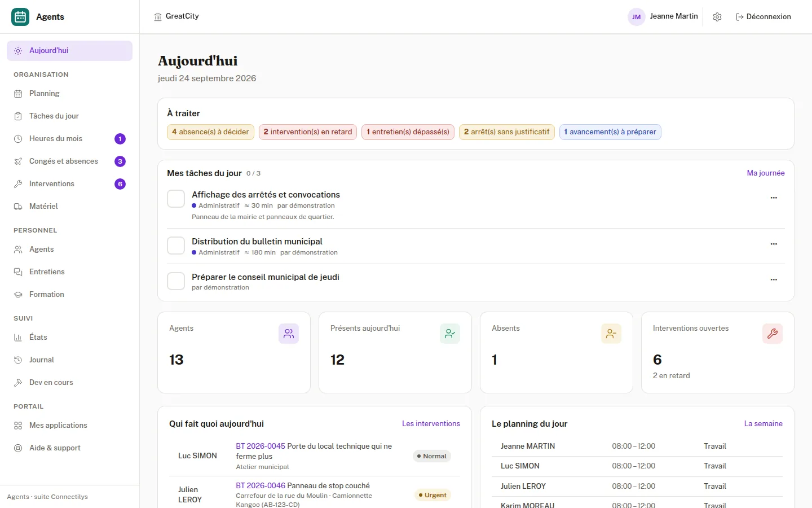The height and width of the screenshot is (508, 812).
Task: Tick Distribution du bulletin municipal checkbox
Action: 176,246
